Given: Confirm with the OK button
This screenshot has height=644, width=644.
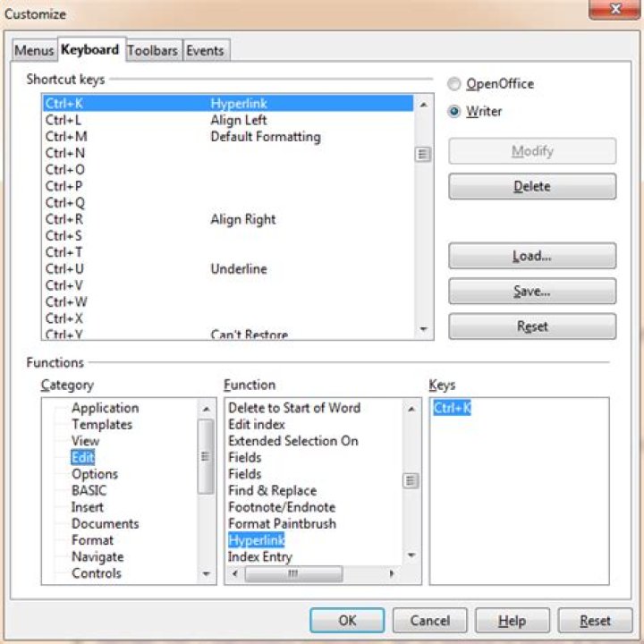Looking at the screenshot, I should pos(347,620).
